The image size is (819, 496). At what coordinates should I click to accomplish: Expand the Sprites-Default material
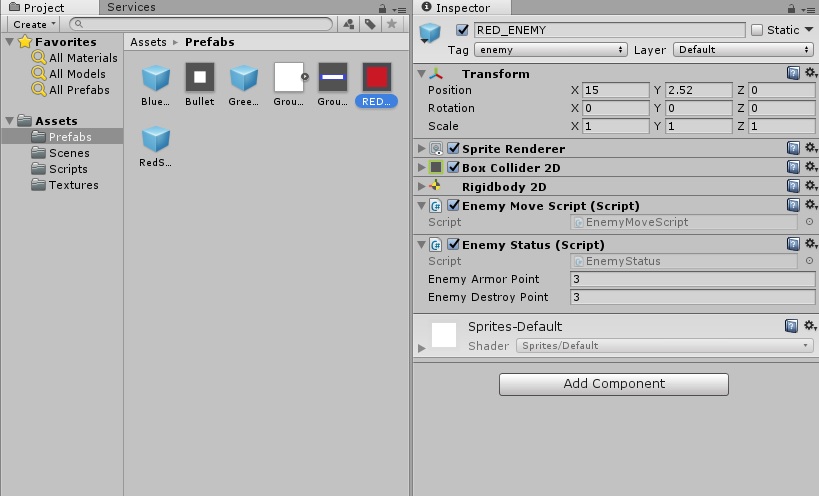coord(422,348)
